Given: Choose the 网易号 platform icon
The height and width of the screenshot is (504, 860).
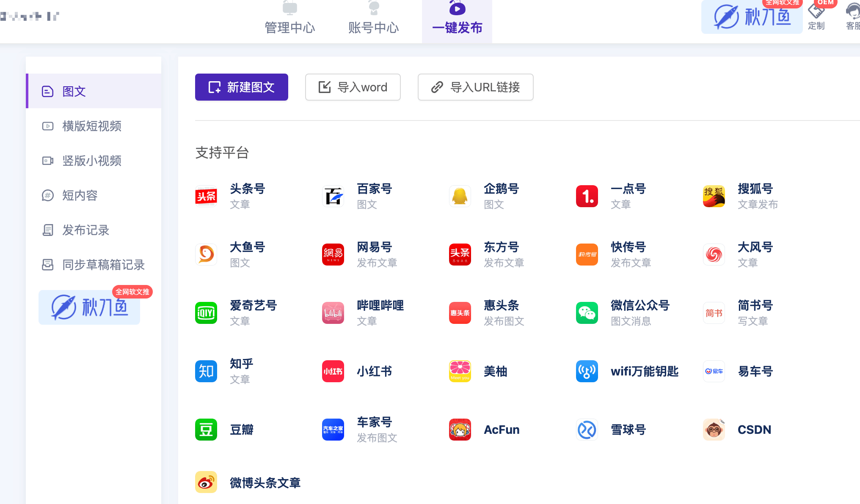Looking at the screenshot, I should click(x=333, y=254).
